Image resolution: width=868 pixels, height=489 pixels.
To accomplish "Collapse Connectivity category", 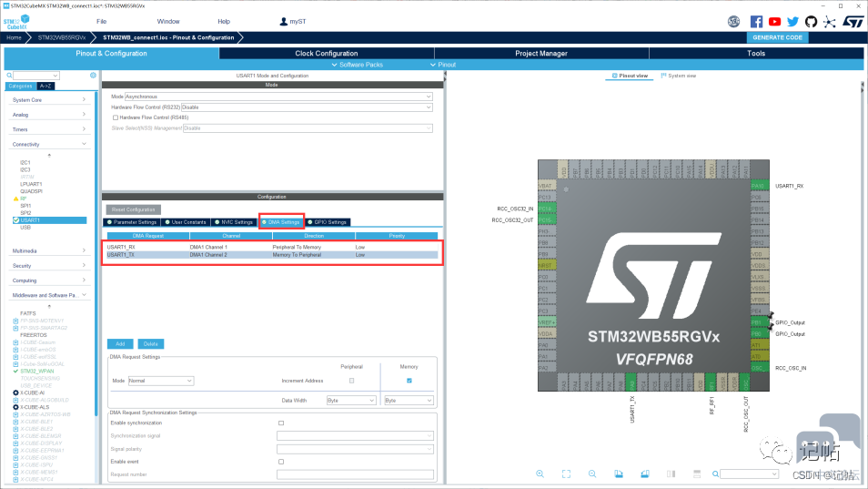I will click(49, 144).
